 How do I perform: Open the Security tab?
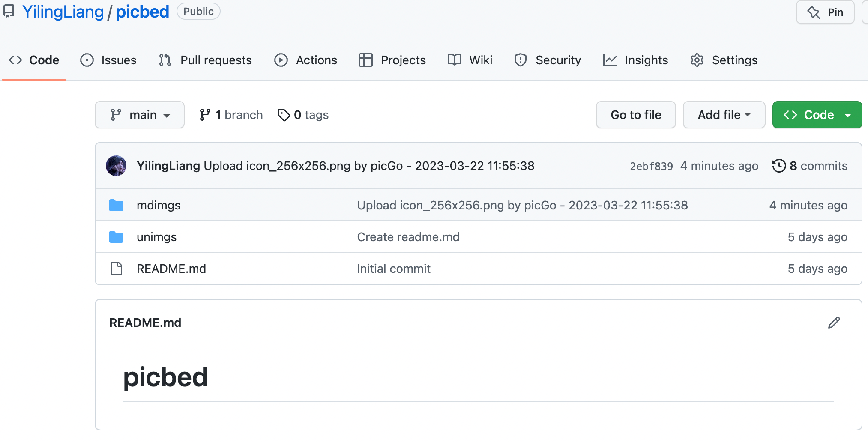(x=548, y=60)
